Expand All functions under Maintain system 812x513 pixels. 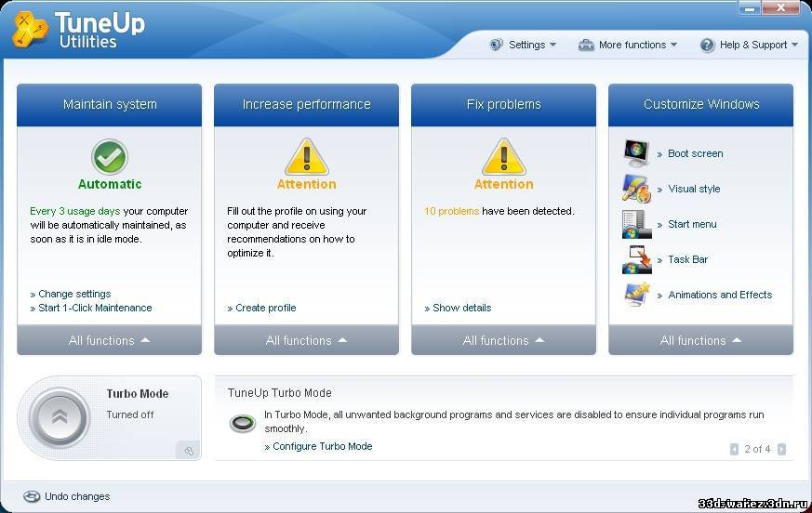tap(109, 340)
